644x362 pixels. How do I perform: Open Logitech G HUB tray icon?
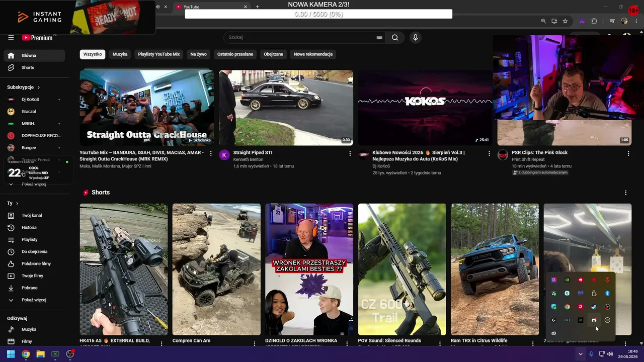click(553, 320)
